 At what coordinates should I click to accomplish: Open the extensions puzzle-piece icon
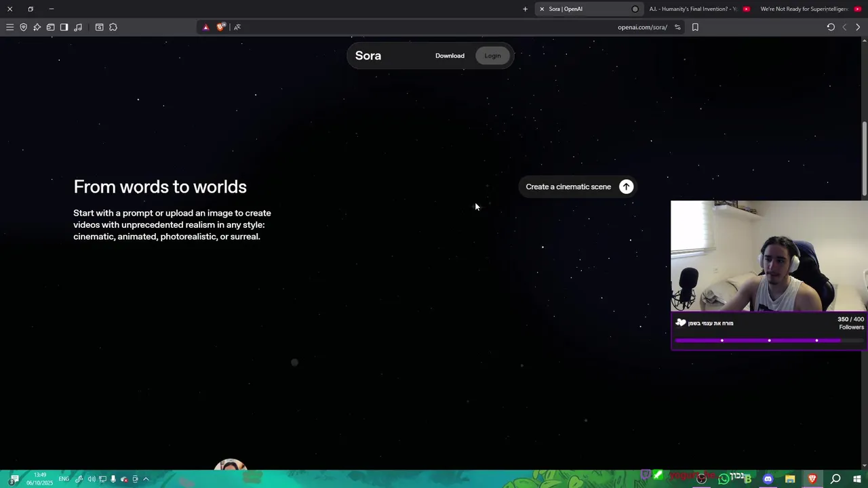113,27
